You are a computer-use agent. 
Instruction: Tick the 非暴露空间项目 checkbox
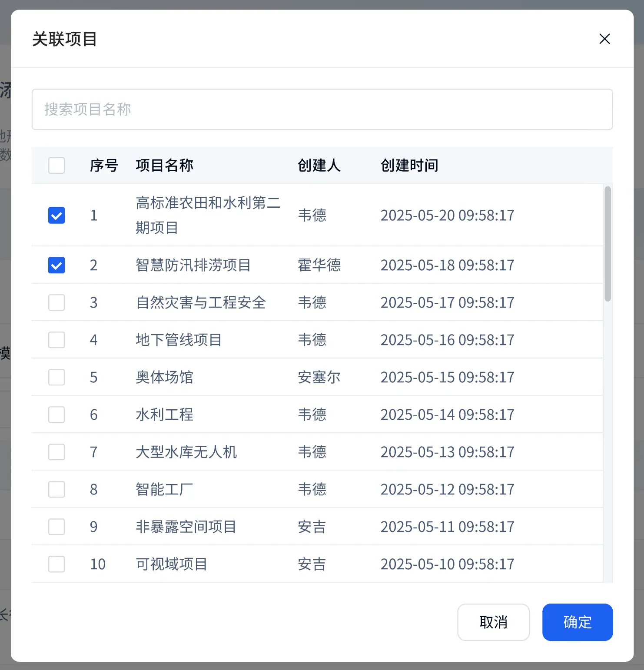56,527
